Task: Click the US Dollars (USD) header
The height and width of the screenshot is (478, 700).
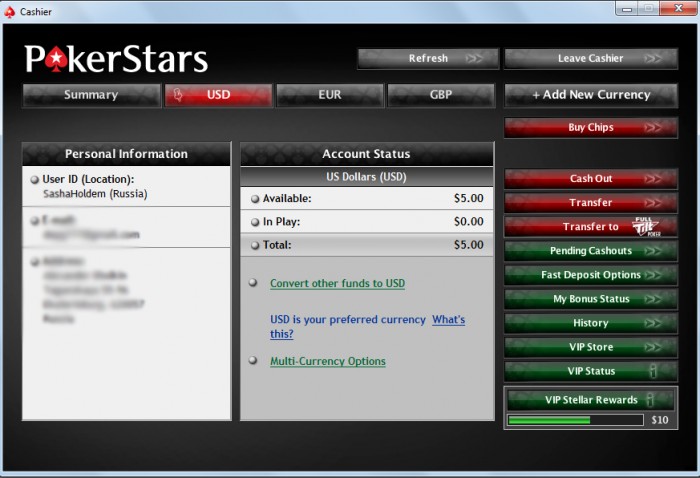Action: click(367, 177)
